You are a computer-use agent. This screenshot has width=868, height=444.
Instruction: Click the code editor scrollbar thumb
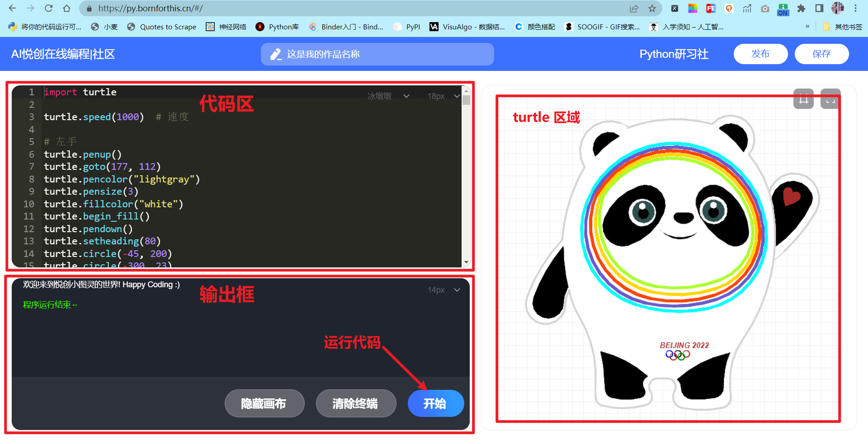point(466,100)
